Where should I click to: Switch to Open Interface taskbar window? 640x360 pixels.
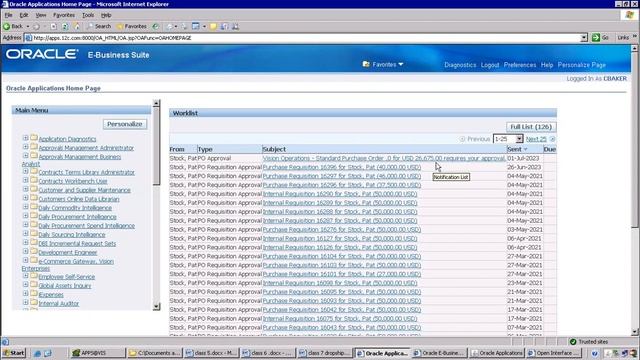(x=553, y=353)
